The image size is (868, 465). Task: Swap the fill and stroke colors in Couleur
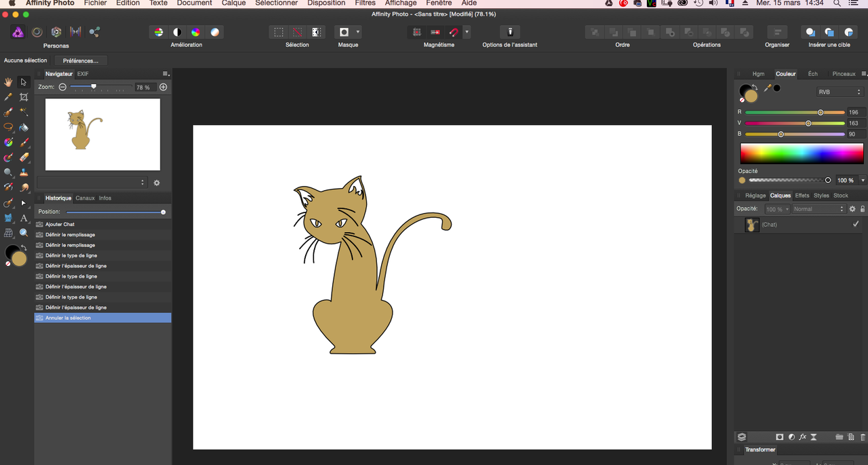pos(755,87)
